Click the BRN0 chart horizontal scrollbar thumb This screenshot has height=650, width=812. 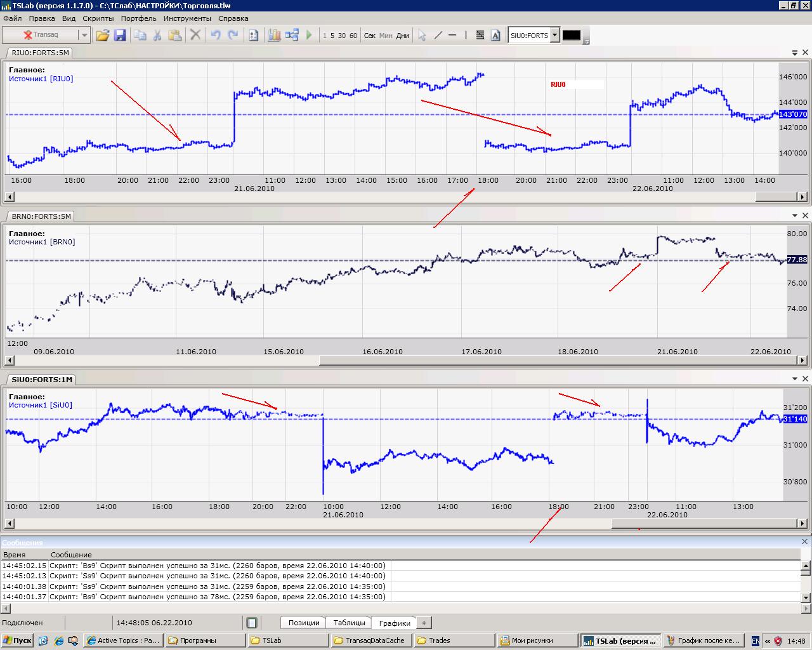557,361
